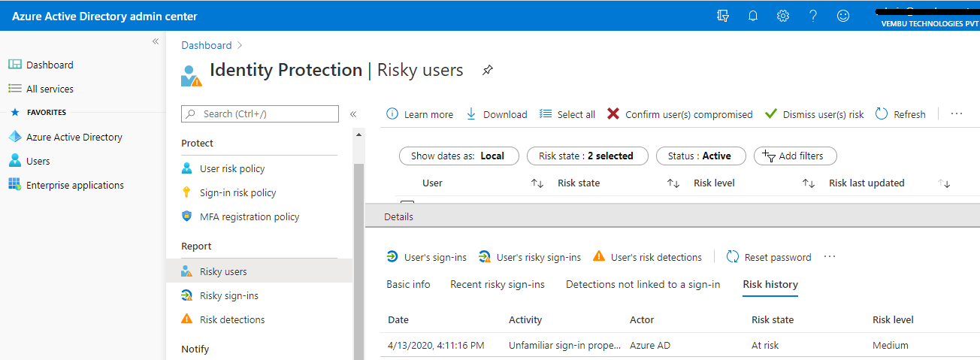Open the notifications bell icon
Viewport: 980px width, 360px height.
(753, 16)
